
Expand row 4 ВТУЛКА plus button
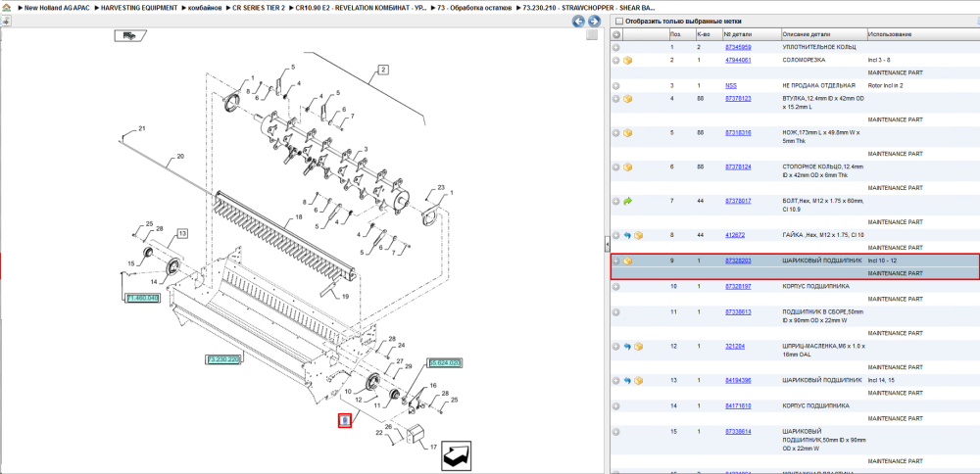pos(616,99)
